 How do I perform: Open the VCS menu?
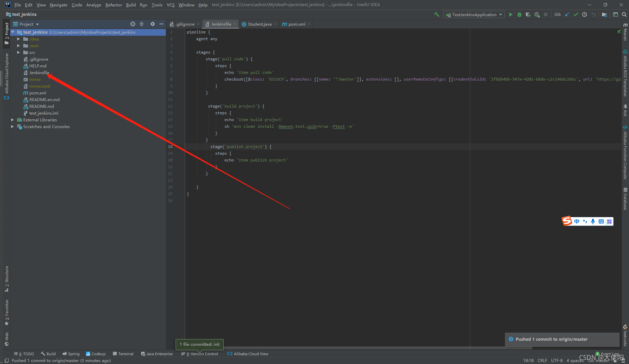point(171,5)
